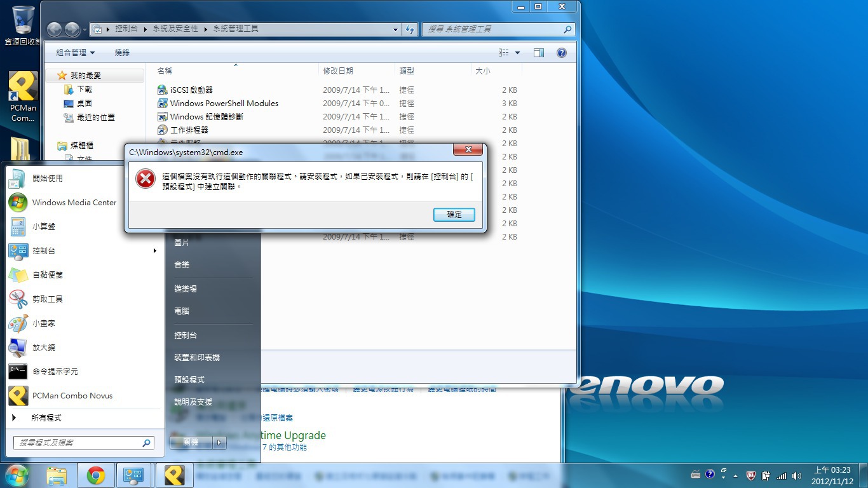
Task: Open 小畫家 Paint from Start menu
Action: [x=84, y=323]
